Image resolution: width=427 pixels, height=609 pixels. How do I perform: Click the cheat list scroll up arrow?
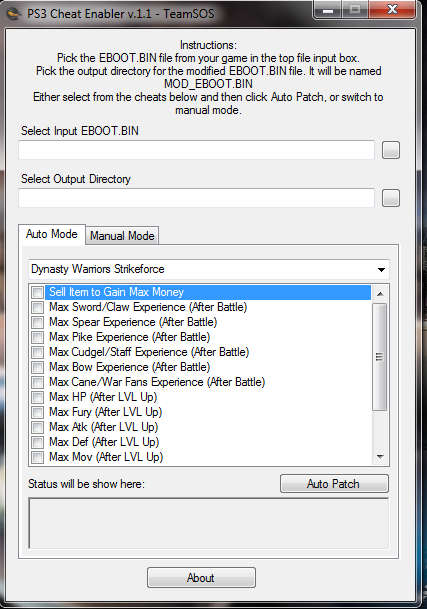pyautogui.click(x=380, y=294)
